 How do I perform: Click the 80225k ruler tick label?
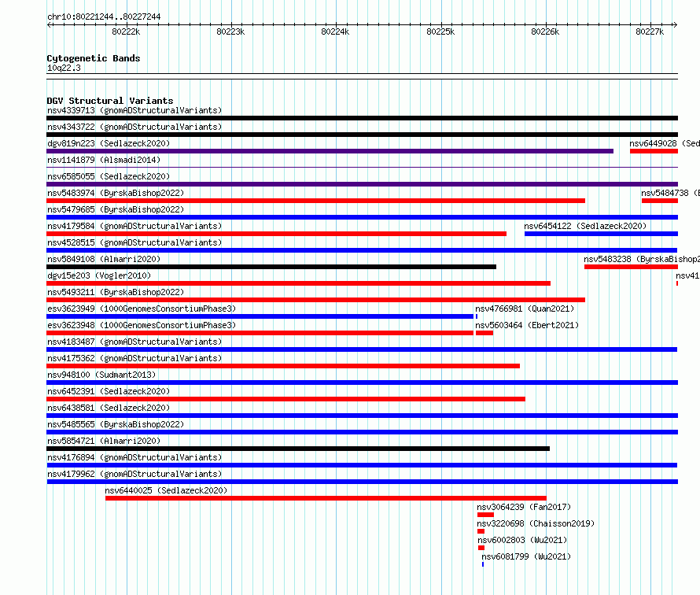[440, 31]
